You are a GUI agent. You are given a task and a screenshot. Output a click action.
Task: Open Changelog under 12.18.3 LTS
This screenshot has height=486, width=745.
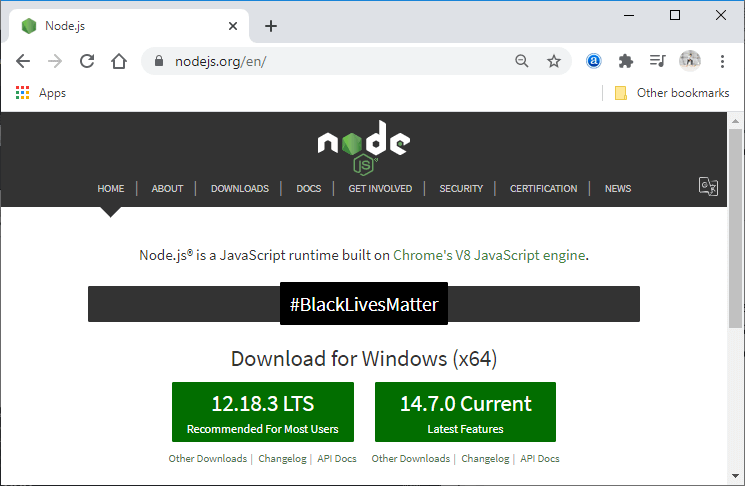(x=282, y=458)
